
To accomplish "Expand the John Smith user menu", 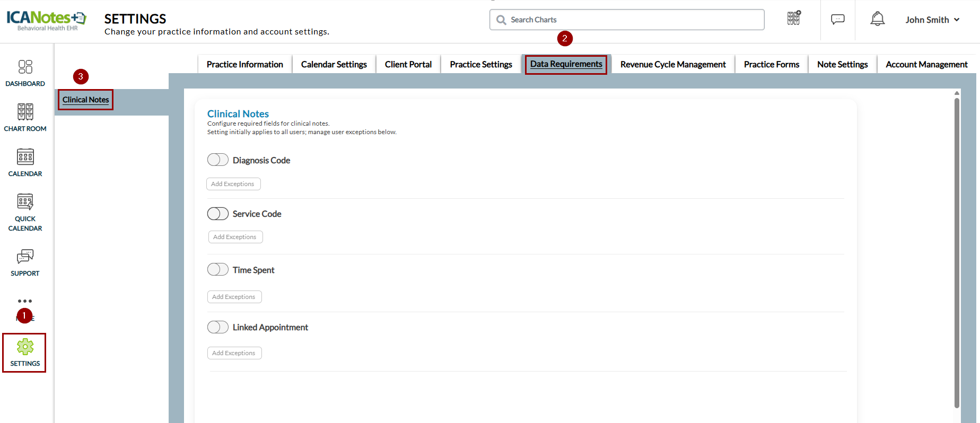I will tap(932, 20).
